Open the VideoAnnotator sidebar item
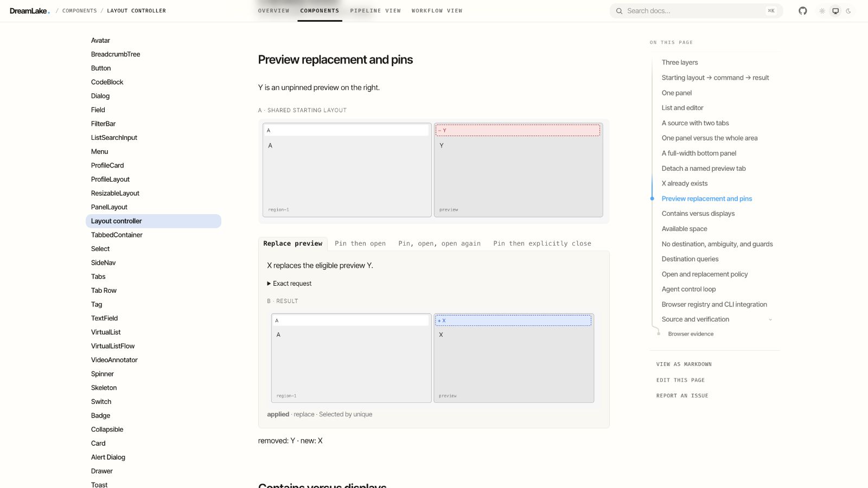Screen dimensions: 868x488 pos(114,360)
